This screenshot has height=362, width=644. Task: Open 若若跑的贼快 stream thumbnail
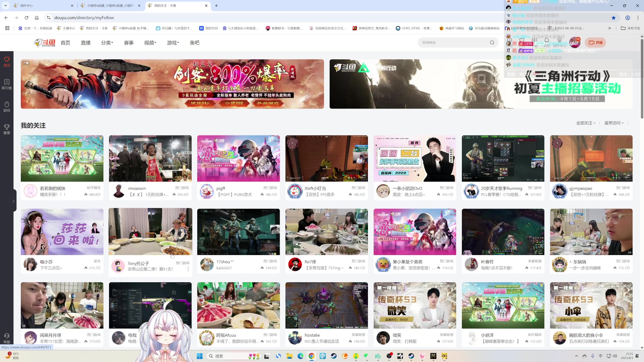click(x=62, y=159)
